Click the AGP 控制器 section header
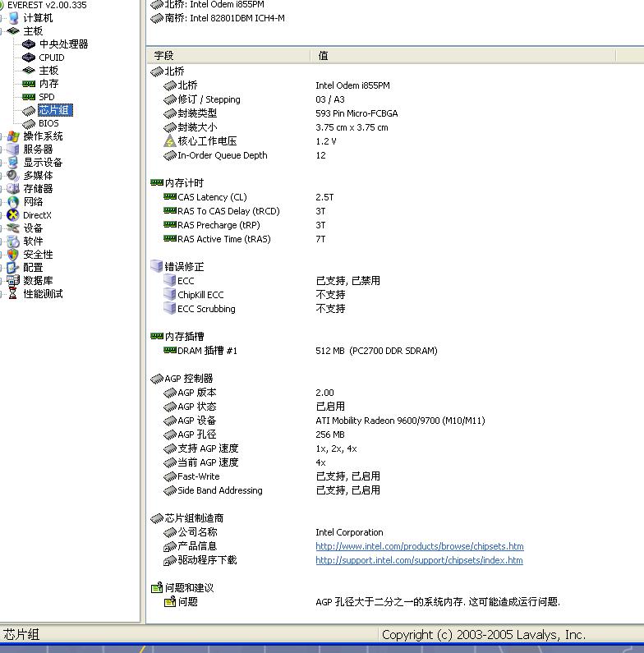 tap(182, 379)
